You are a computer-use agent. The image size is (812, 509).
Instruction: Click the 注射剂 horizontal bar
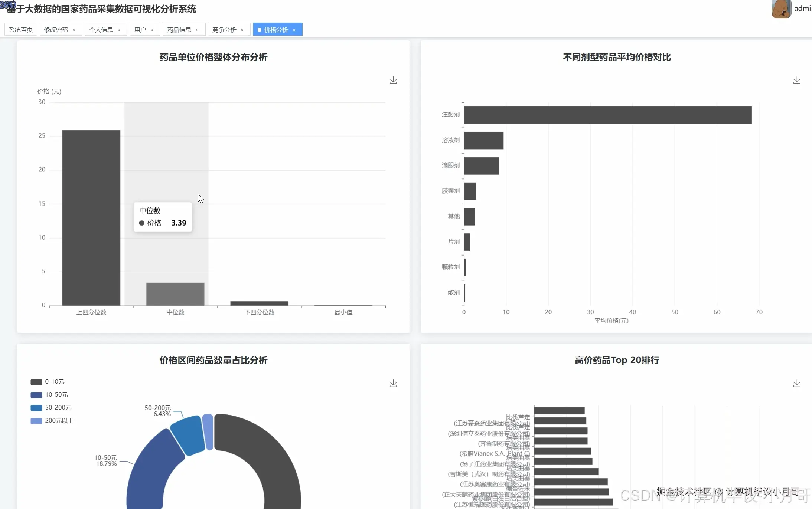coord(607,115)
